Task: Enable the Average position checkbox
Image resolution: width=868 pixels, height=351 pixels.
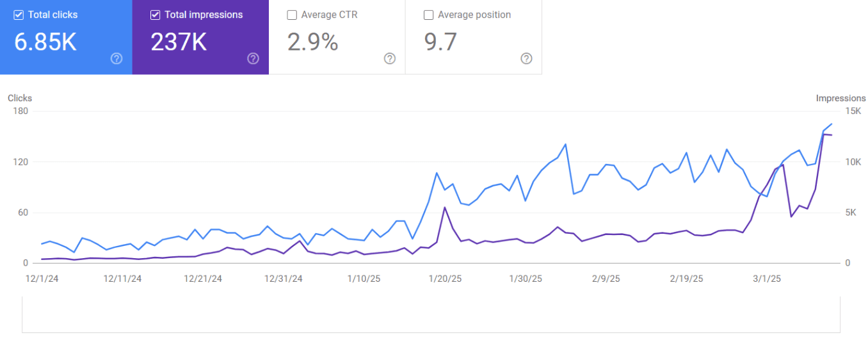Action: tap(429, 15)
